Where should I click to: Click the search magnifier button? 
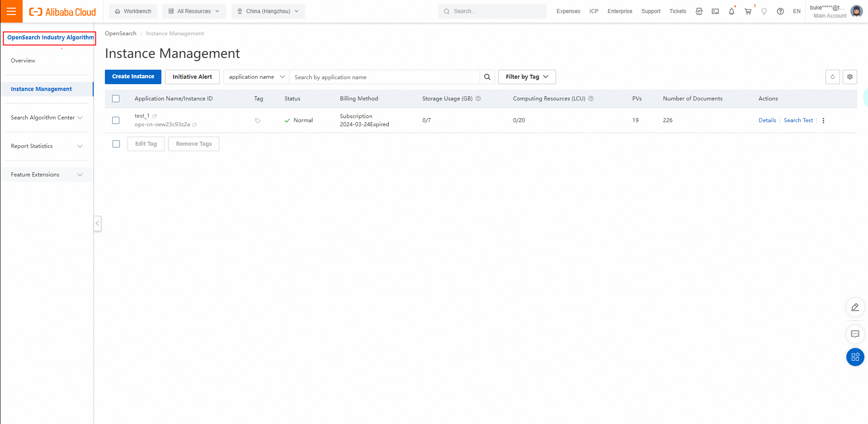pyautogui.click(x=487, y=77)
